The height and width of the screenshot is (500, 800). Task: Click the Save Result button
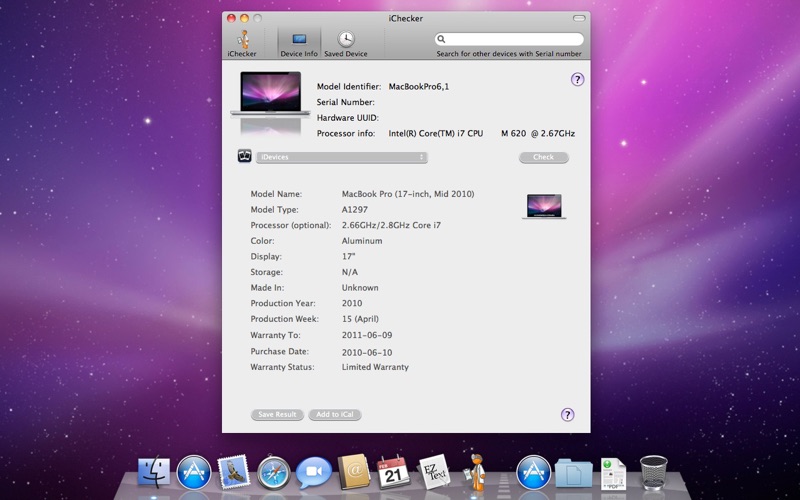click(277, 414)
